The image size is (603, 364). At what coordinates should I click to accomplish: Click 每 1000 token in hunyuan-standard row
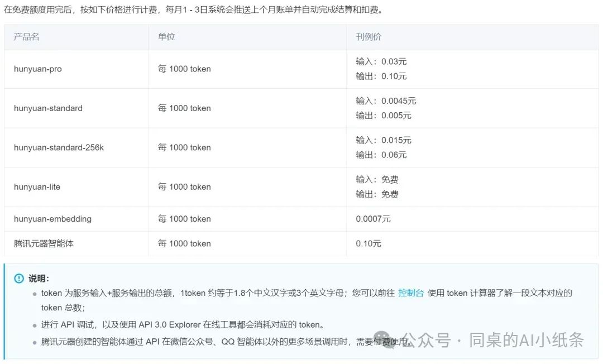click(184, 108)
